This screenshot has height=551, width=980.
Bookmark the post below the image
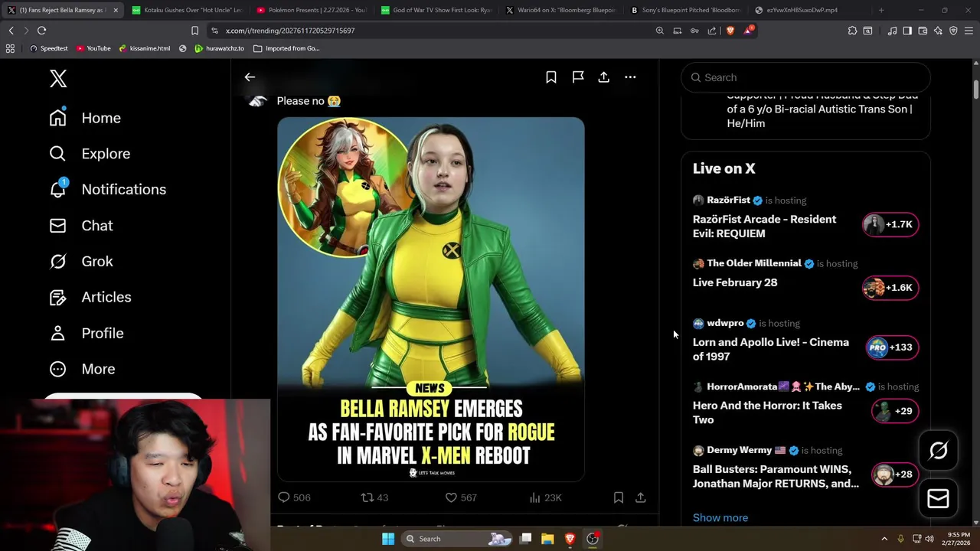click(x=618, y=497)
